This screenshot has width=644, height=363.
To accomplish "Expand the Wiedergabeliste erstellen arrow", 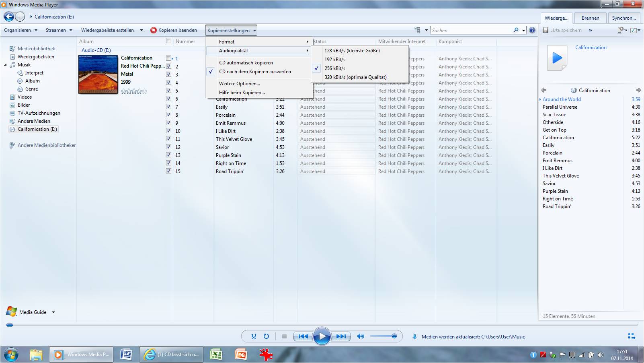I will pyautogui.click(x=141, y=30).
